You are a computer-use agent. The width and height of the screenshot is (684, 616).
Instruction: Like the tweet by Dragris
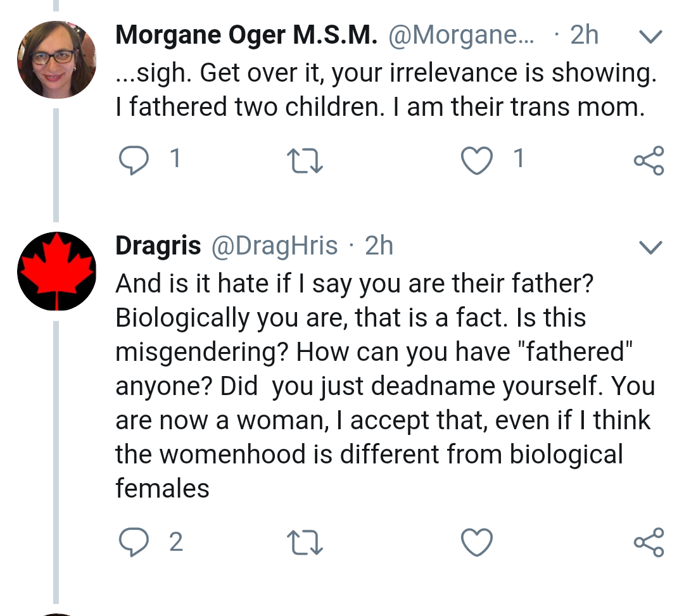point(477,542)
